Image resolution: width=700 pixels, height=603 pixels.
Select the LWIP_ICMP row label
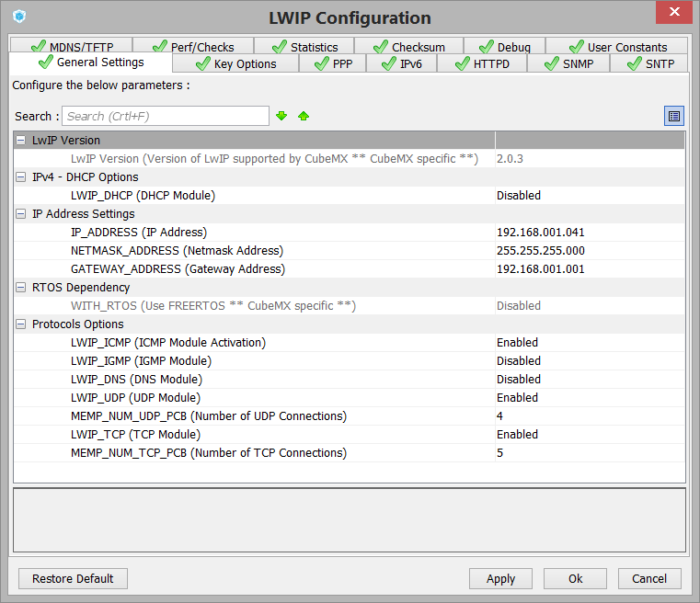pos(167,343)
